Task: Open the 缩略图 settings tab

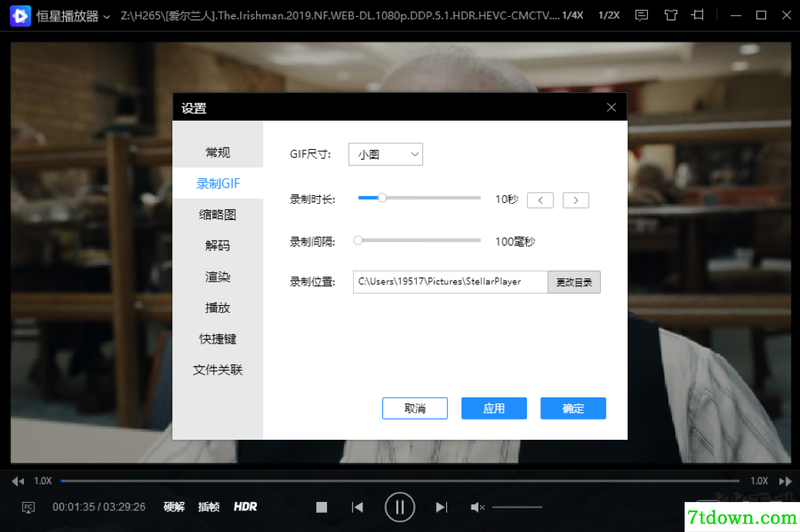Action: 218,214
